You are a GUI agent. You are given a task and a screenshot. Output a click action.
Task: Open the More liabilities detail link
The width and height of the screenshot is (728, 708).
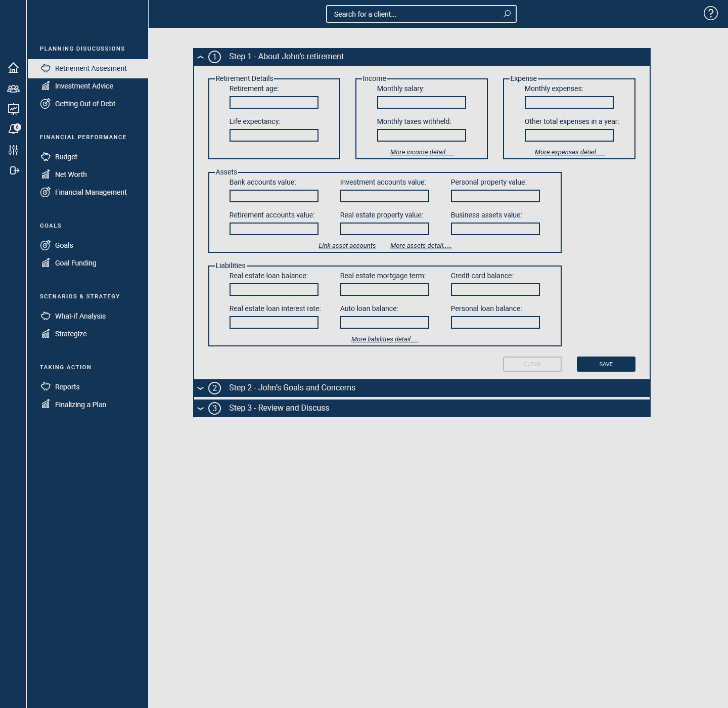[x=384, y=339]
